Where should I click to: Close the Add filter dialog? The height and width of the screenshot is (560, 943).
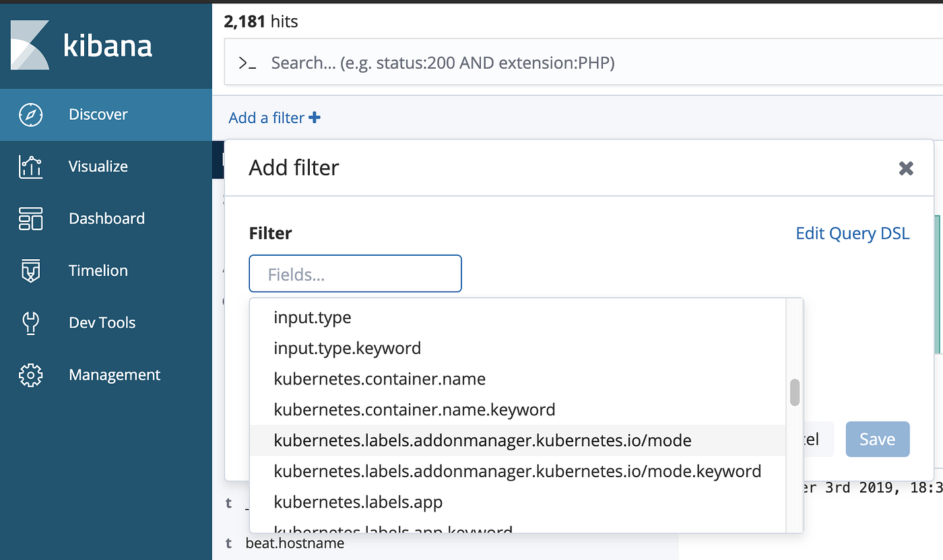[906, 168]
